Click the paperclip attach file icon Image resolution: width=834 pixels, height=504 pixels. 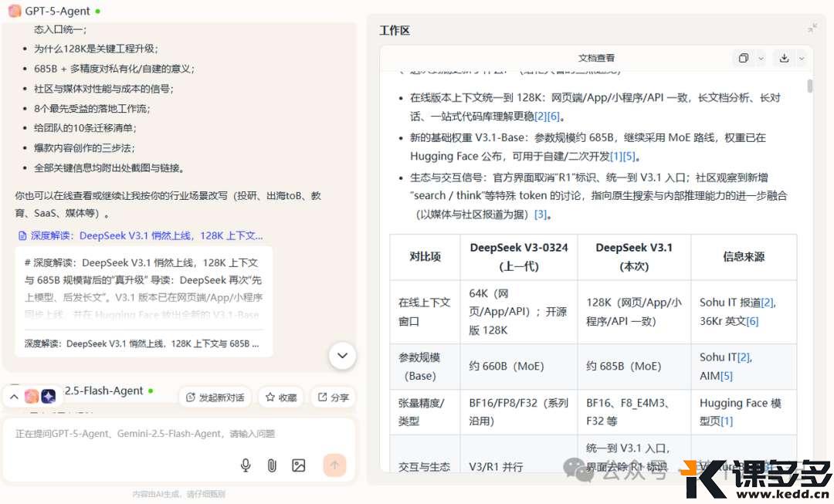pyautogui.click(x=272, y=465)
